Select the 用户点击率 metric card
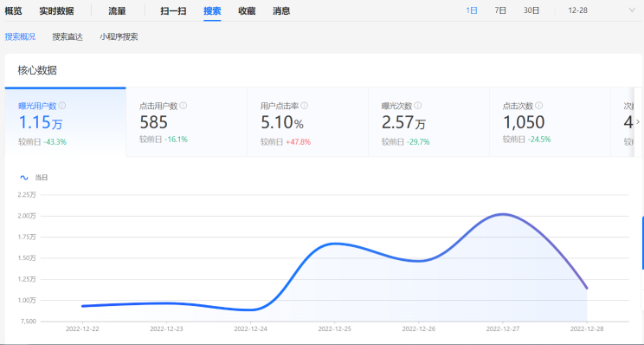Viewport: 644px width, 345px height. click(x=307, y=122)
